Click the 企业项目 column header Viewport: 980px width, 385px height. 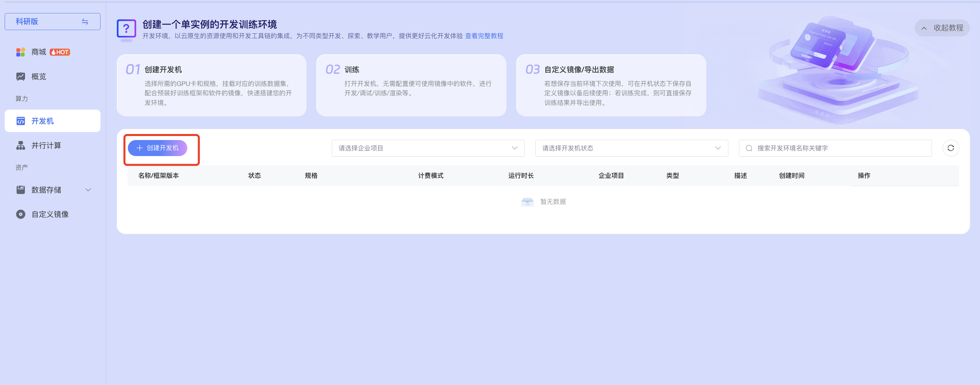pos(611,175)
